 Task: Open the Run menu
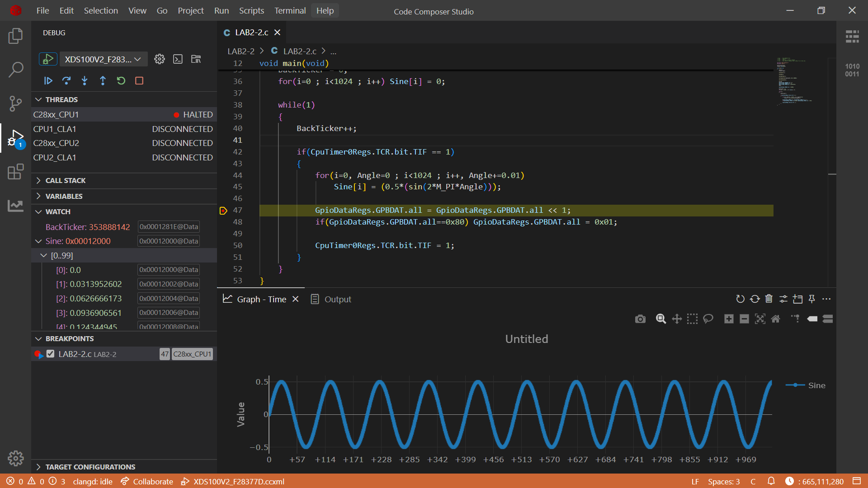[221, 10]
